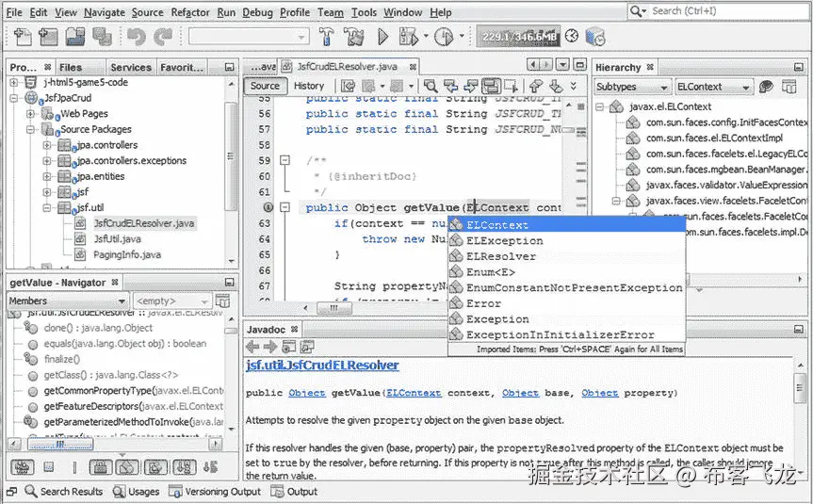Click the Clean and Build hammer-with-broom icon
The height and width of the screenshot is (504, 813).
point(354,37)
